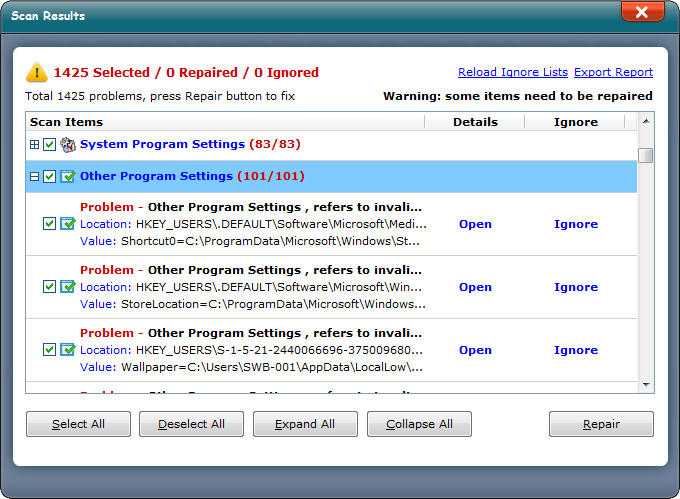Image resolution: width=680 pixels, height=499 pixels.
Task: Click the scrollbar up arrow
Action: pos(646,121)
